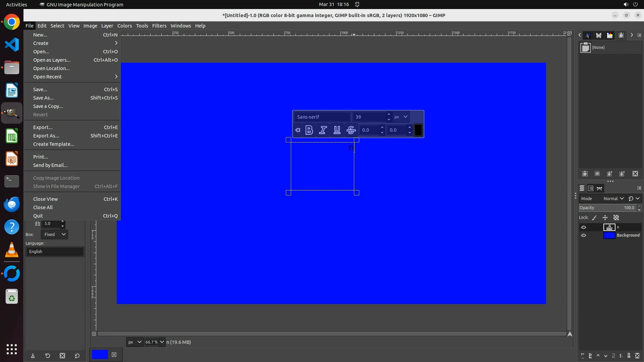This screenshot has width=644, height=362.
Task: Hide the Background layer eye icon
Action: click(x=584, y=235)
